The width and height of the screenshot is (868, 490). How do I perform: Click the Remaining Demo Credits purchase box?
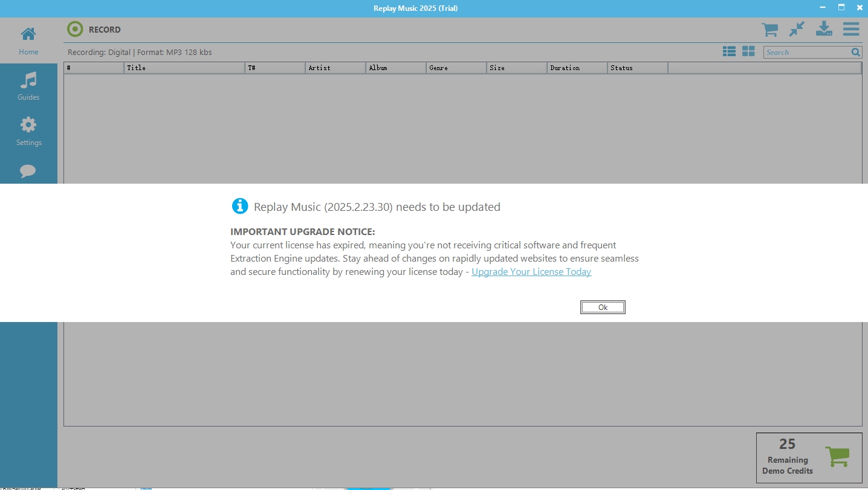(x=809, y=458)
